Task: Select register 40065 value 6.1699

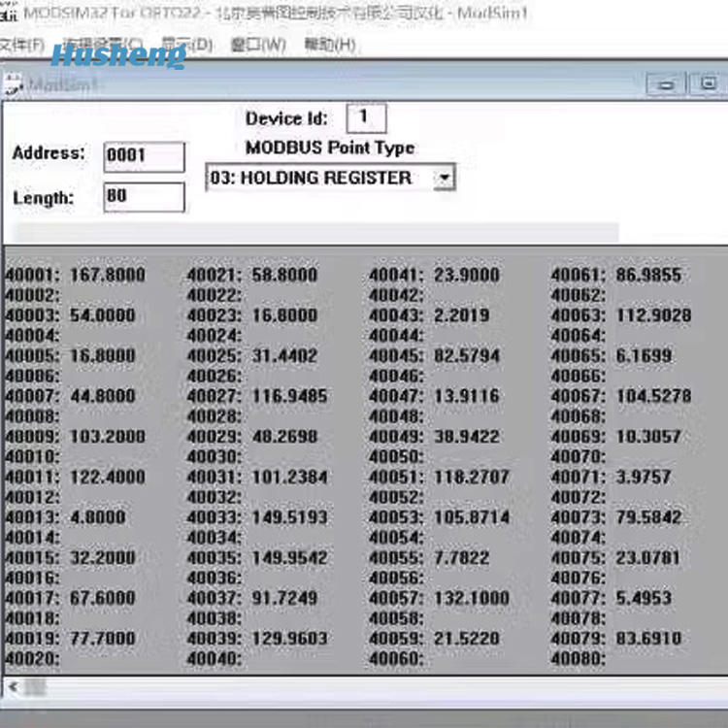Action: pos(644,355)
